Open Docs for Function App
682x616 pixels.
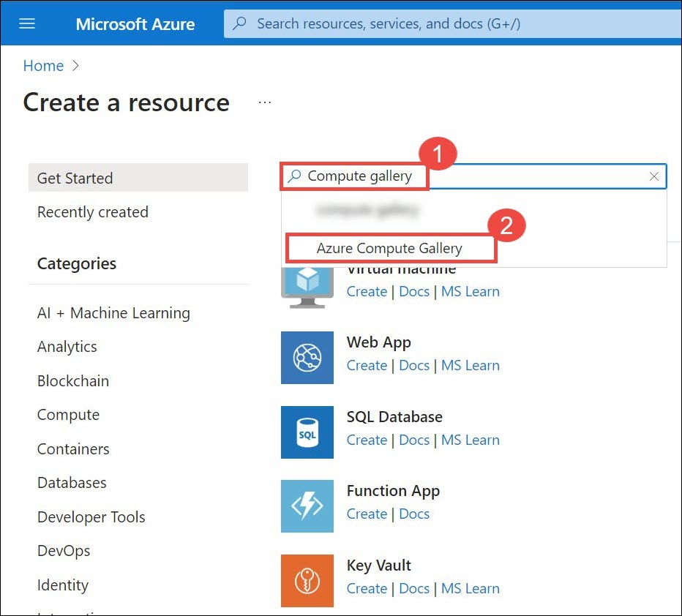pos(414,514)
